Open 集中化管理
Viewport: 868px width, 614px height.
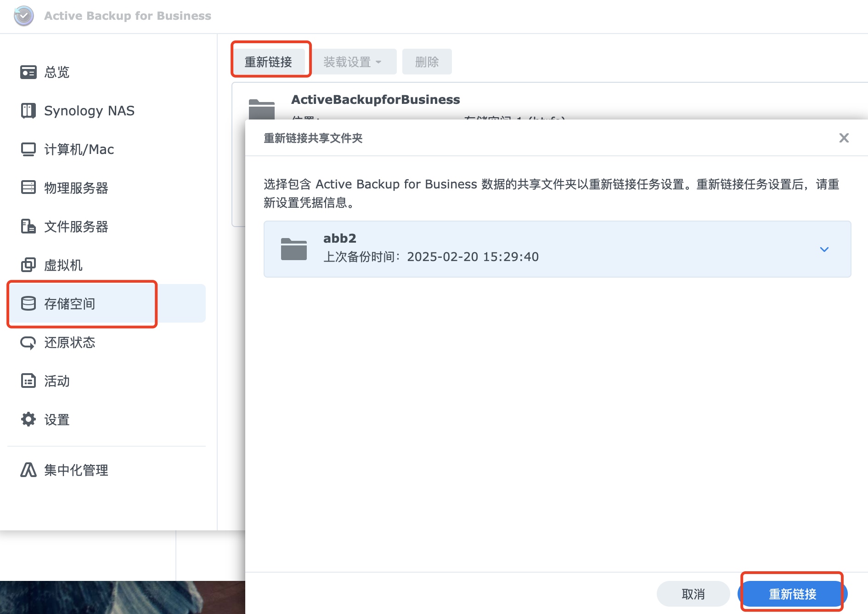click(x=107, y=470)
